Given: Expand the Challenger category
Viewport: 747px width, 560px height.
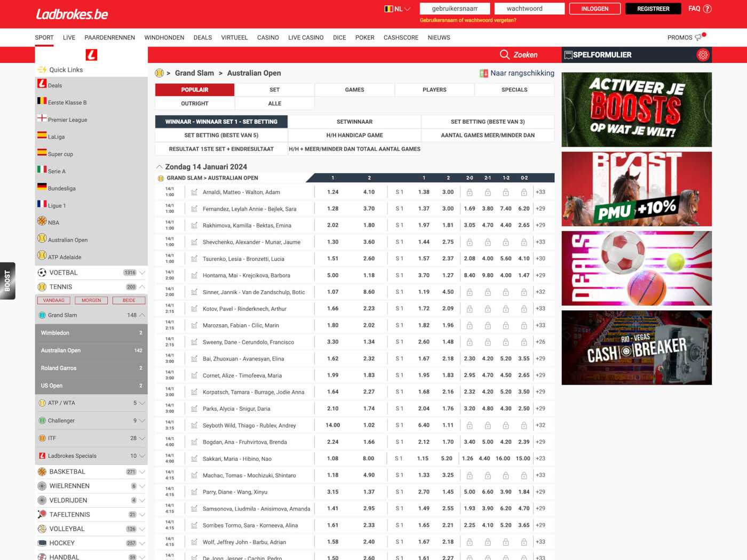Looking at the screenshot, I should tap(142, 421).
